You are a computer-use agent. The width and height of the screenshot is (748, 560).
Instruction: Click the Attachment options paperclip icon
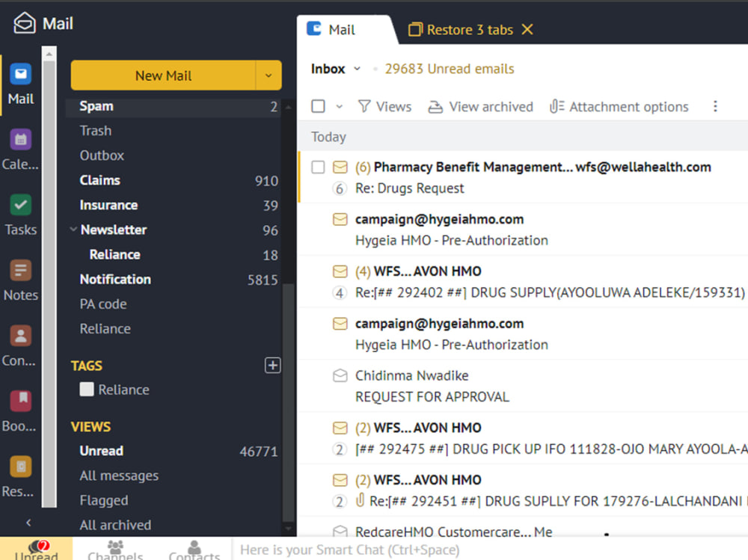tap(557, 106)
